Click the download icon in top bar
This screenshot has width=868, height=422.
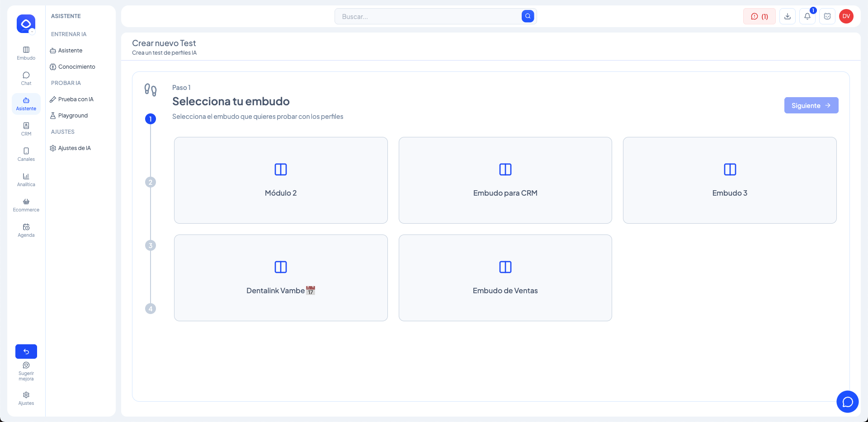(x=787, y=16)
